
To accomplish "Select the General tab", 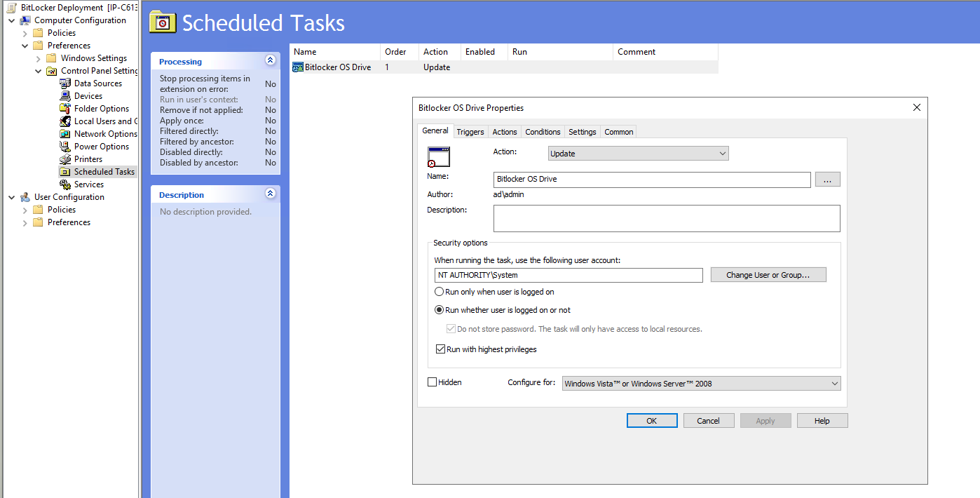I will (x=435, y=130).
